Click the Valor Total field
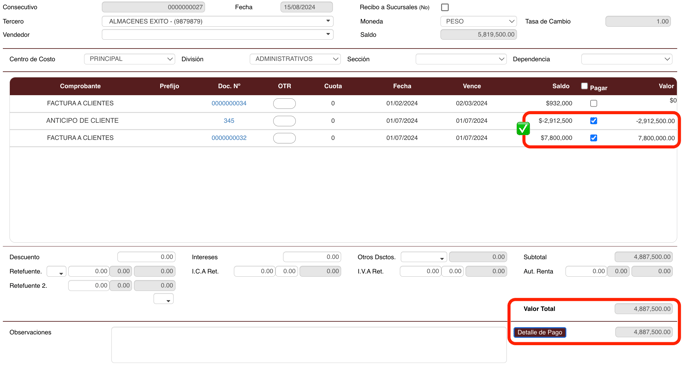 (x=644, y=309)
